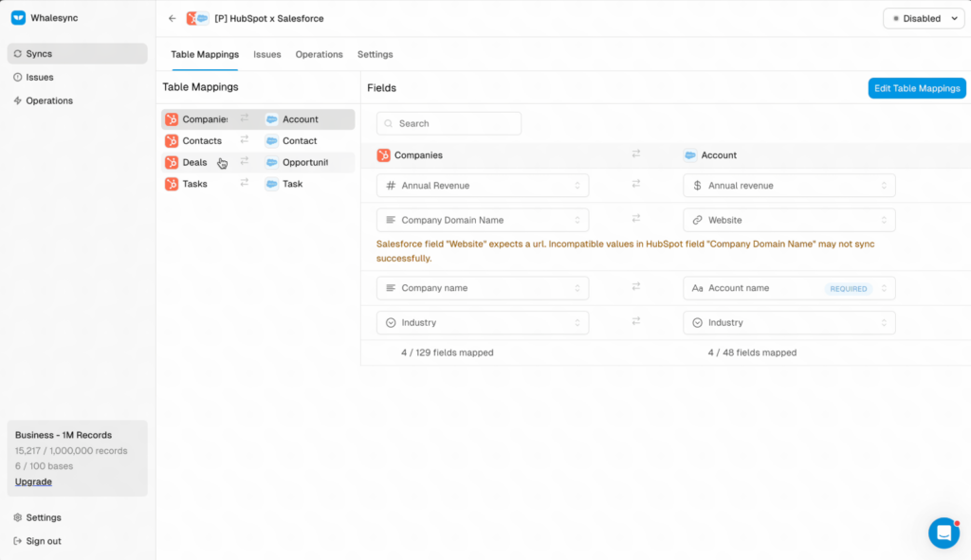Open the Website field dropdown
This screenshot has height=560, width=971.
[789, 220]
